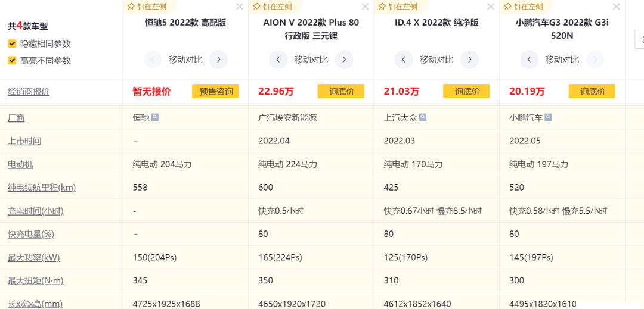The height and width of the screenshot is (309, 644).
Task: Open 经销商报价 parameter link
Action: tap(29, 92)
